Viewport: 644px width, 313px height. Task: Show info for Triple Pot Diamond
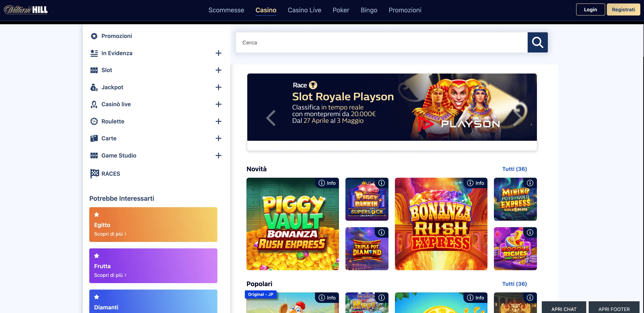tap(382, 232)
